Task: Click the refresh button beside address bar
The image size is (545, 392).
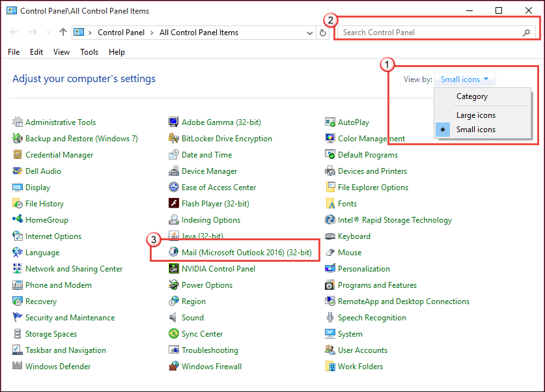Action: 324,33
